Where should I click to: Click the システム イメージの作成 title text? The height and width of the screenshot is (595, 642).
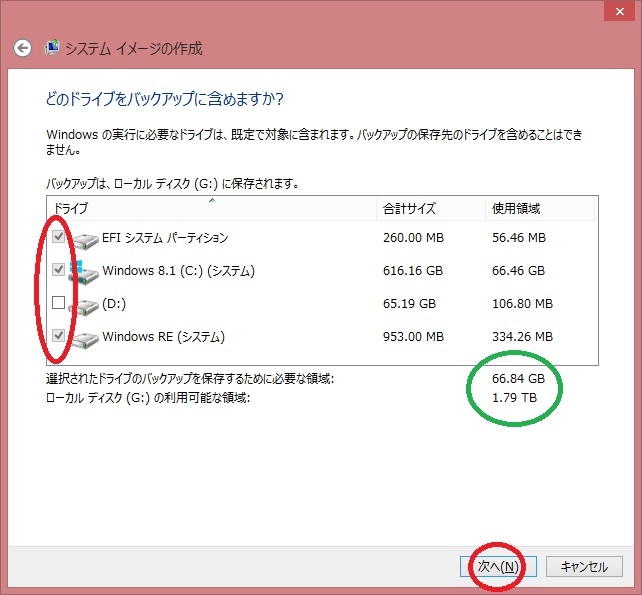click(134, 49)
